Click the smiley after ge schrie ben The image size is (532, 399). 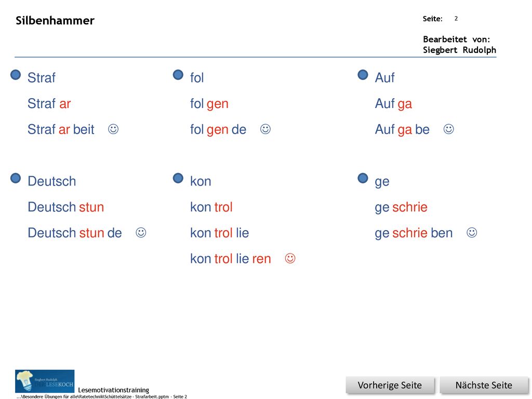(x=472, y=233)
